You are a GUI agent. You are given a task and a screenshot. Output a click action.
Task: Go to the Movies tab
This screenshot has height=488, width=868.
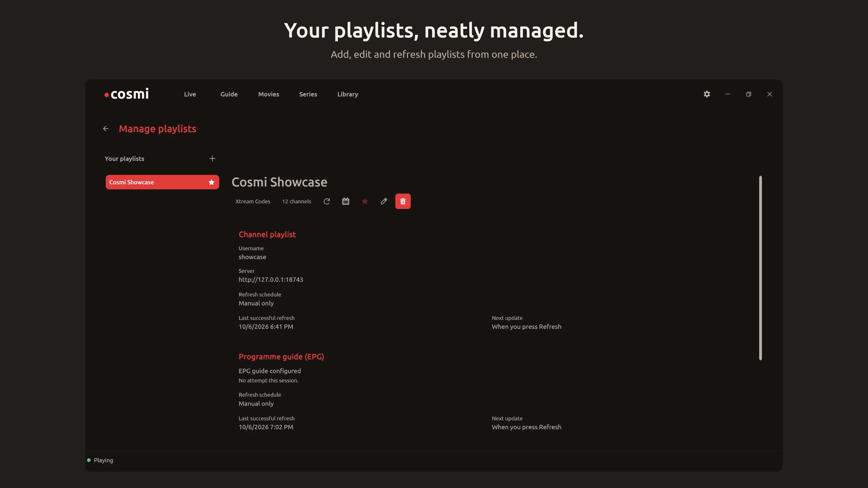(269, 94)
